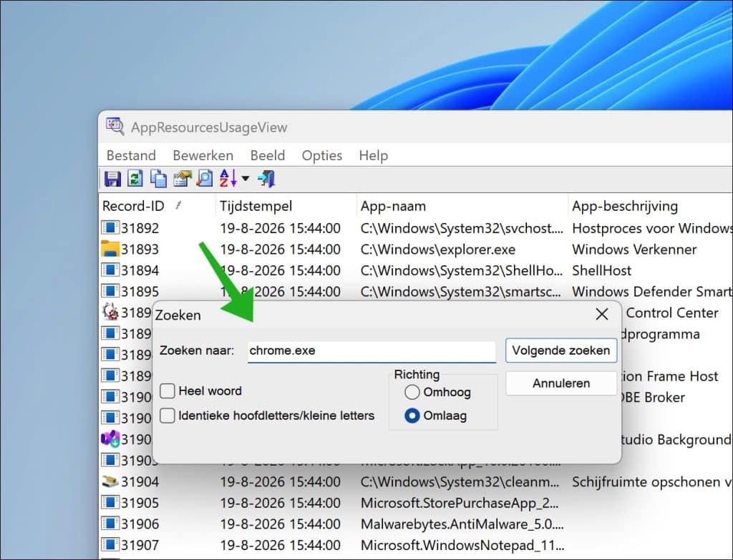733x560 pixels.
Task: Click the ShellHost description cell
Action: pos(601,270)
